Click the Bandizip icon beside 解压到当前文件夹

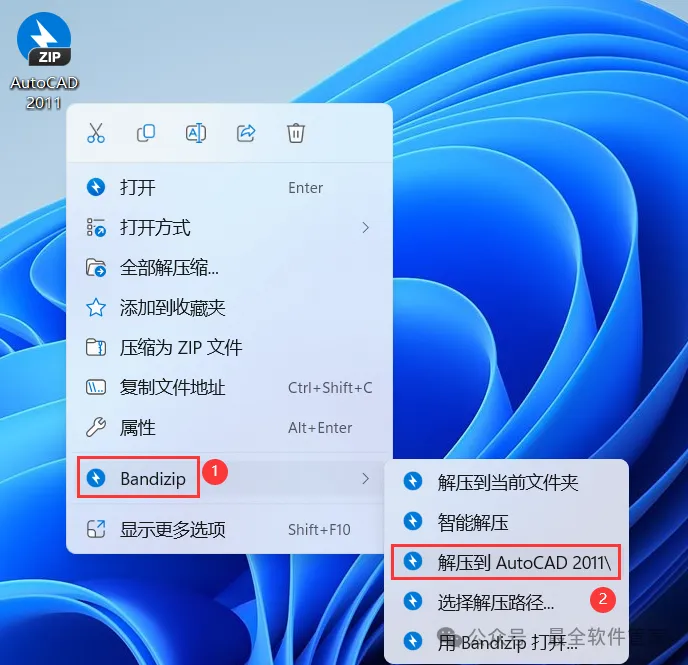(413, 481)
